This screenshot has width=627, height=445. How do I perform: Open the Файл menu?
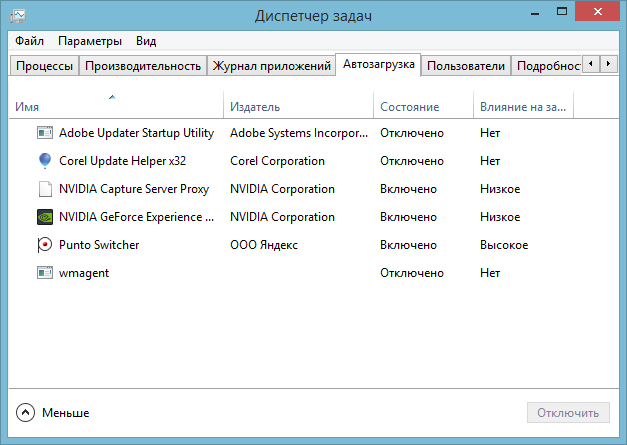tap(30, 41)
